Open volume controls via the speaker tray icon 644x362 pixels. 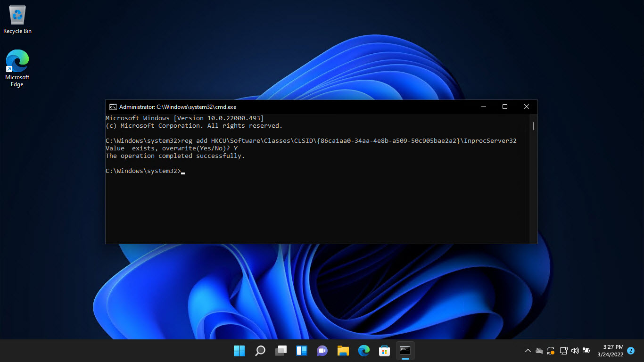click(x=575, y=351)
